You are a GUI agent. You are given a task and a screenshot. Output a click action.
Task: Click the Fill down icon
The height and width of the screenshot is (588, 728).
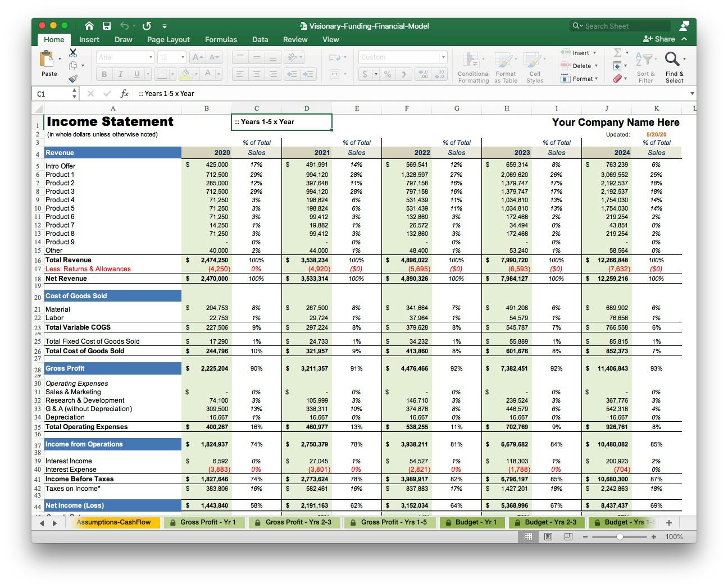pos(618,66)
